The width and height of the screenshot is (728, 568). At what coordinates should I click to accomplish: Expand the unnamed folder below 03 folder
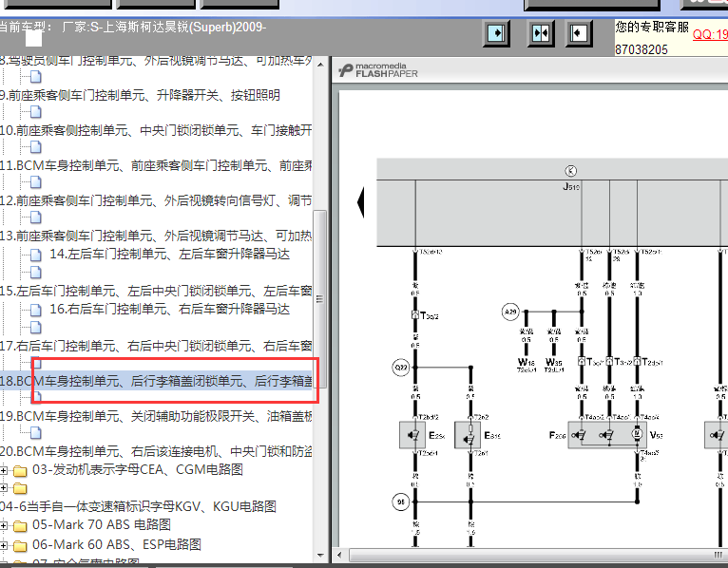pyautogui.click(x=3, y=488)
